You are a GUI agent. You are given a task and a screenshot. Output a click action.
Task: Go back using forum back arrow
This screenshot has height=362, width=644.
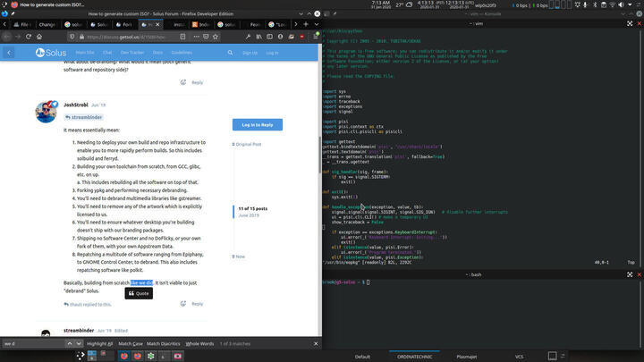click(x=9, y=53)
